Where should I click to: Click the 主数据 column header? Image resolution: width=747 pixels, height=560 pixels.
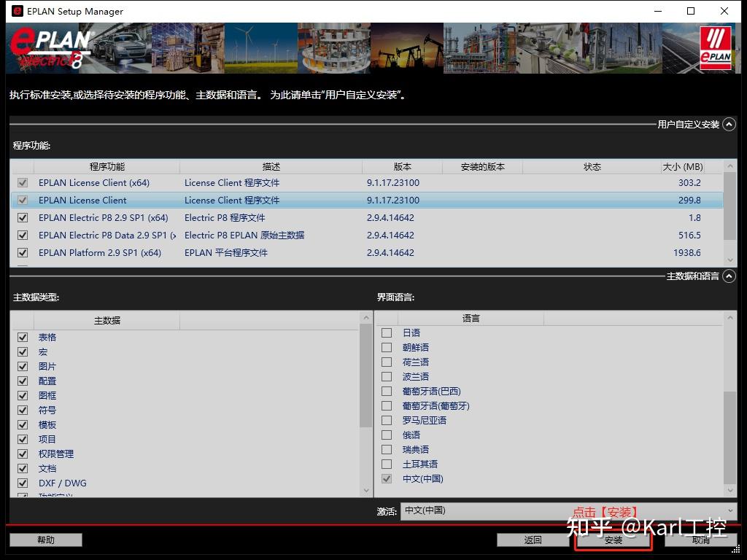[107, 321]
